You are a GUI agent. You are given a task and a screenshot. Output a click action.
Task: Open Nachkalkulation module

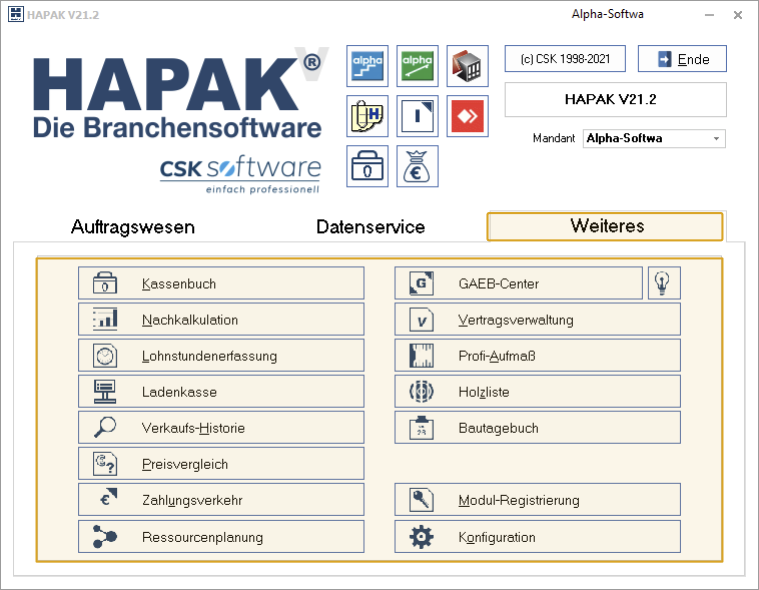221,319
